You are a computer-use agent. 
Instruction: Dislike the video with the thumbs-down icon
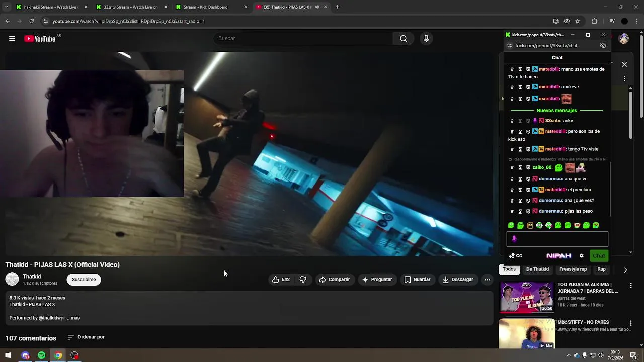303,280
